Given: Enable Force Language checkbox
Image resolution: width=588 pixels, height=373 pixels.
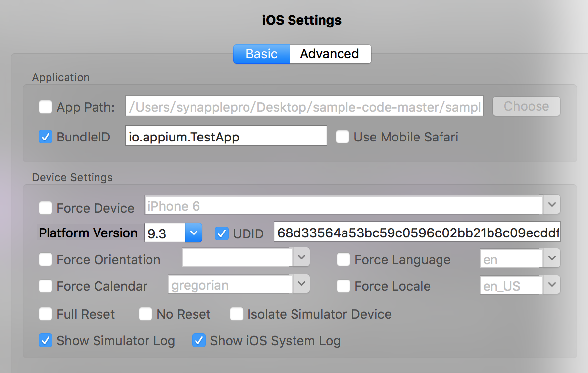Looking at the screenshot, I should tap(343, 259).
